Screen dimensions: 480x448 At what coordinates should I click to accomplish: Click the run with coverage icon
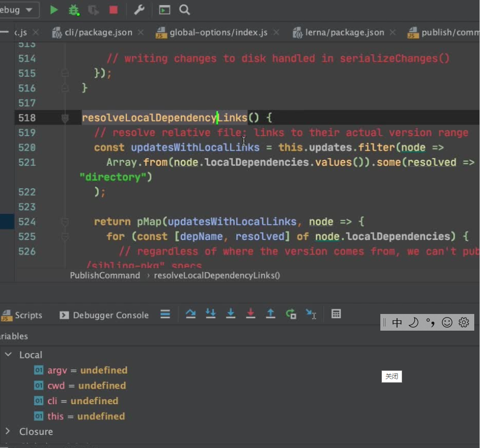tap(93, 10)
